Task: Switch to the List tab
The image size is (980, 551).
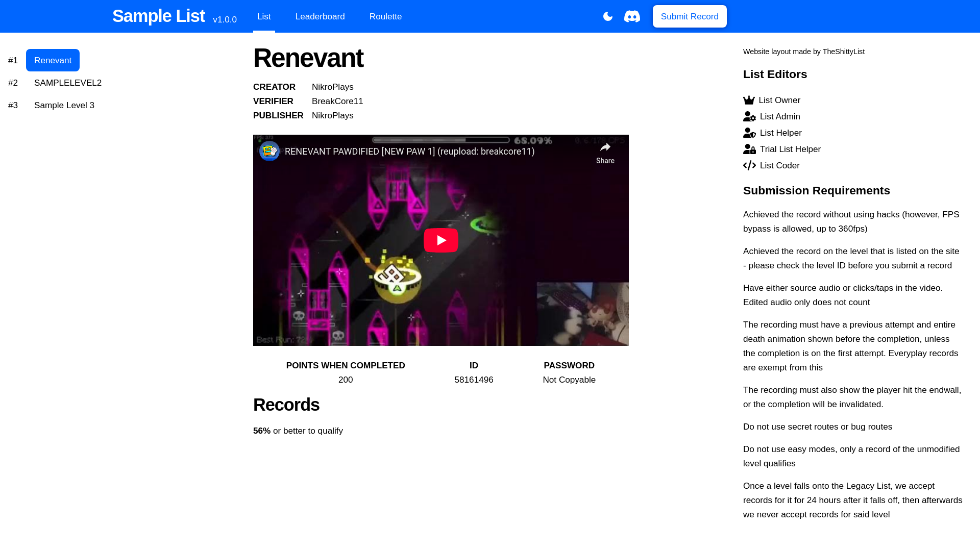Action: click(264, 16)
